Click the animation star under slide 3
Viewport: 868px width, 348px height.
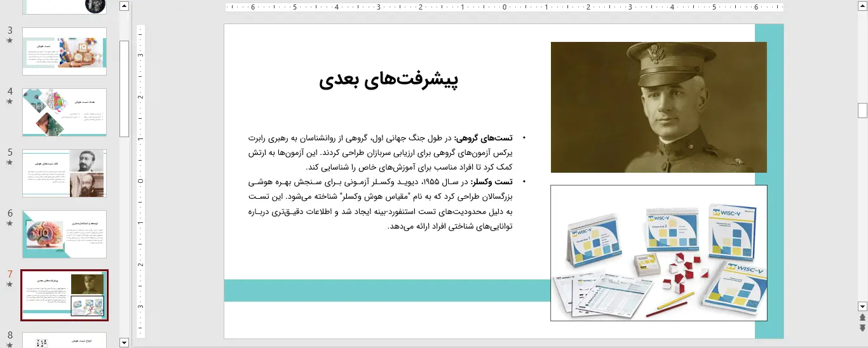(10, 41)
